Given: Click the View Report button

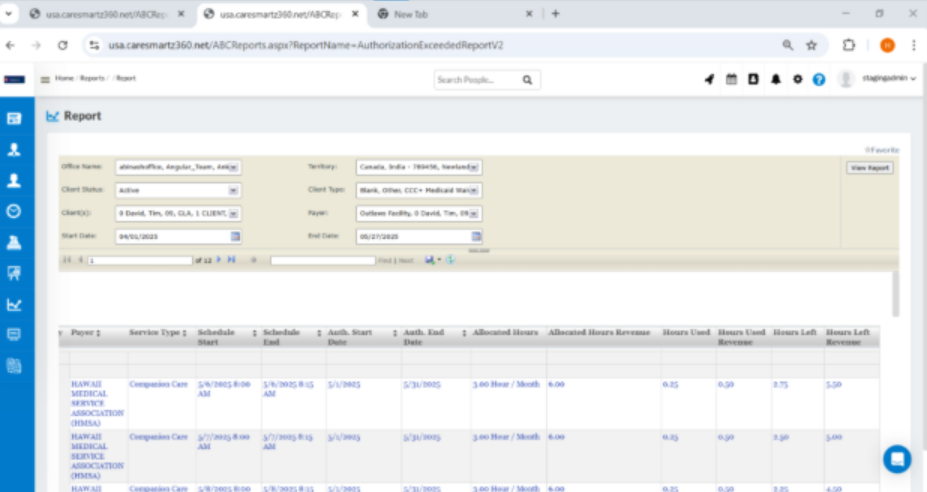Looking at the screenshot, I should click(869, 168).
